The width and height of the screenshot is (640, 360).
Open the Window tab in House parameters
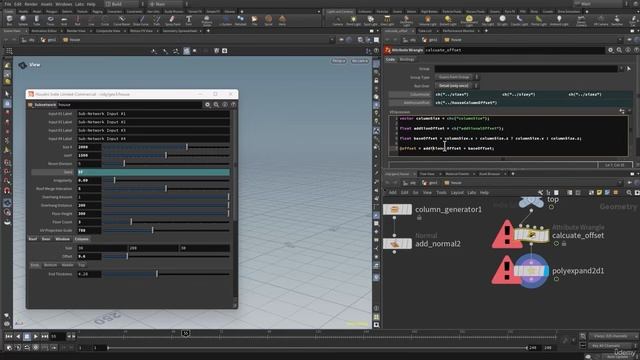[62, 239]
